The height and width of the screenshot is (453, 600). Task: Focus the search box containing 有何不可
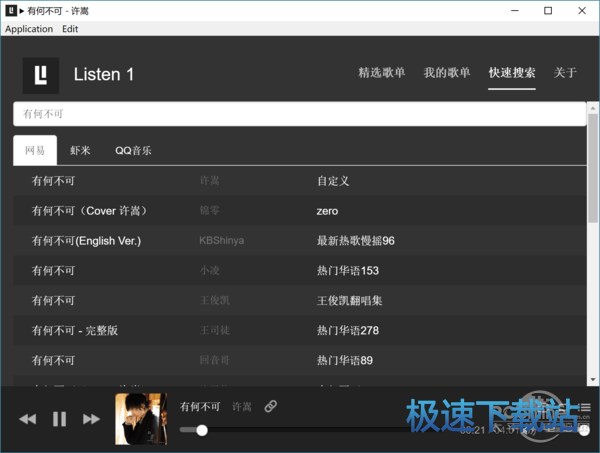click(300, 114)
